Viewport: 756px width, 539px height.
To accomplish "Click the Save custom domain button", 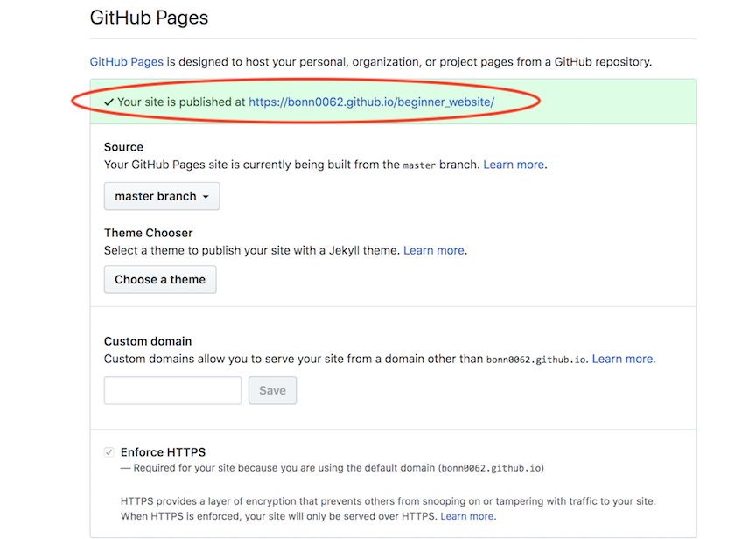I will pos(272,390).
